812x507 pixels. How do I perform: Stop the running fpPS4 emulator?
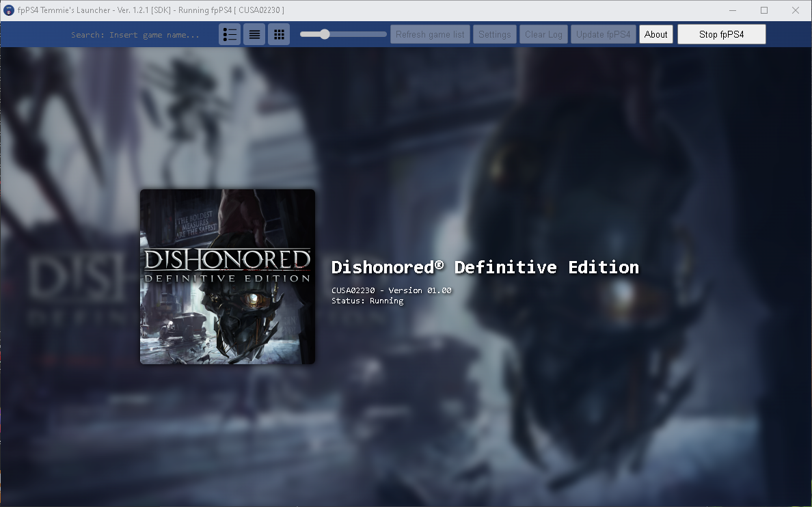[721, 33]
